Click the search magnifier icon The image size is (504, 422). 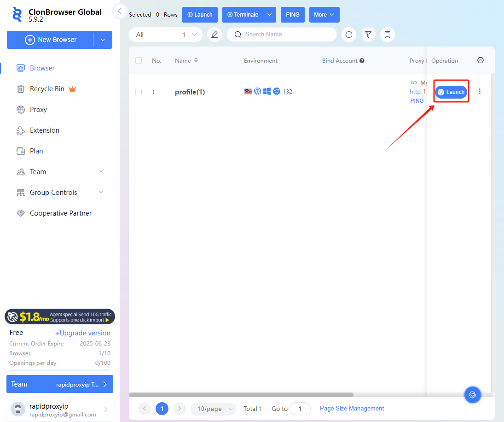click(238, 35)
